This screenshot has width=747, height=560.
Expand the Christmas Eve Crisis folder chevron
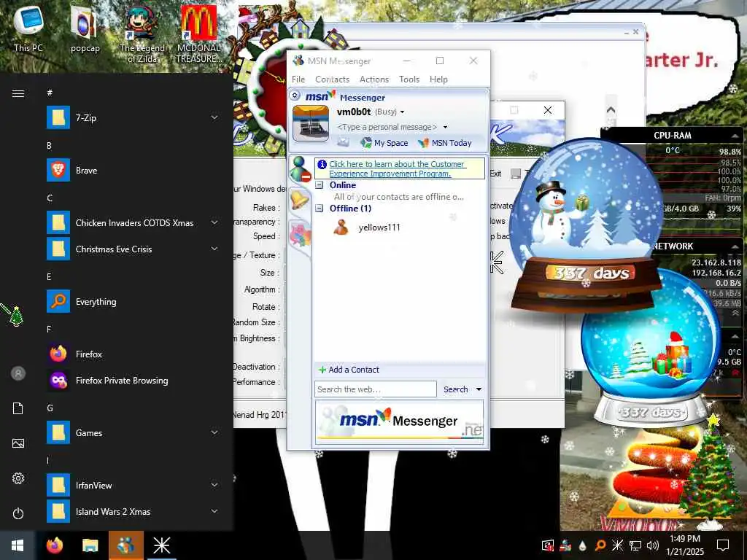[x=214, y=249]
